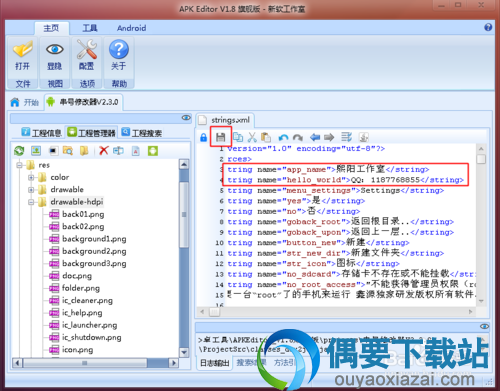Select folder.png in the tree

(x=81, y=288)
